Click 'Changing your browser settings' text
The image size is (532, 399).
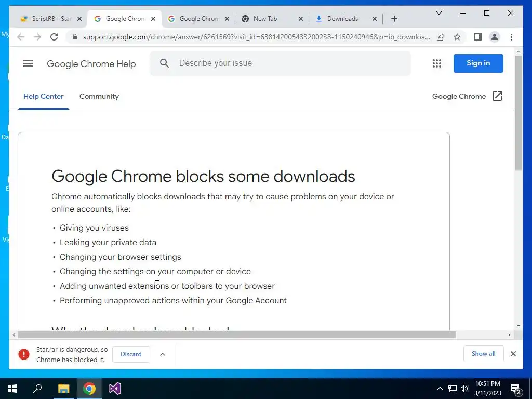121,257
